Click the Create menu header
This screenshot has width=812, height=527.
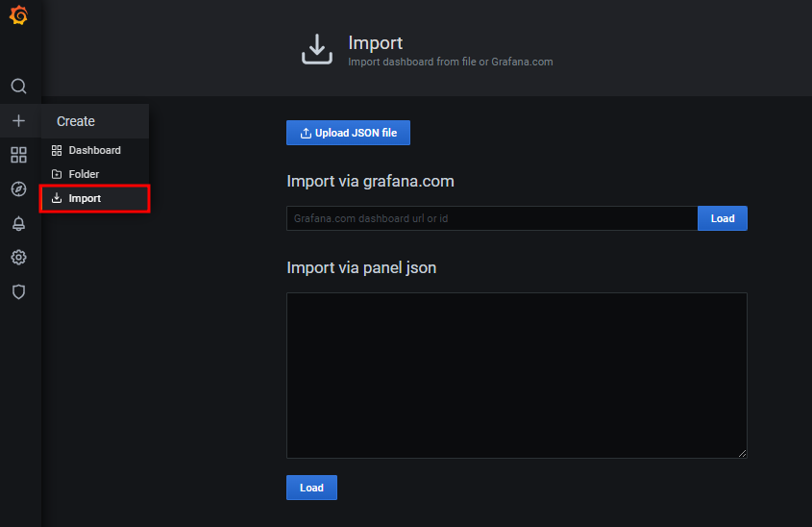(95, 121)
